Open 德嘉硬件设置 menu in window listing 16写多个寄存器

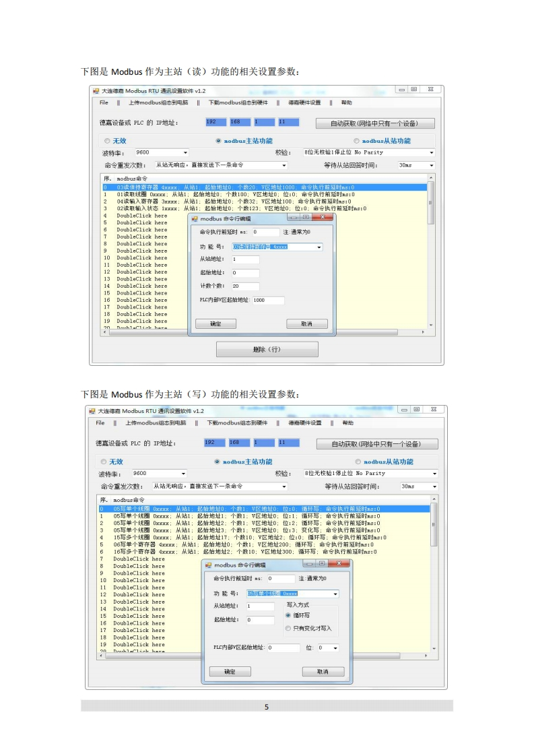(x=303, y=423)
